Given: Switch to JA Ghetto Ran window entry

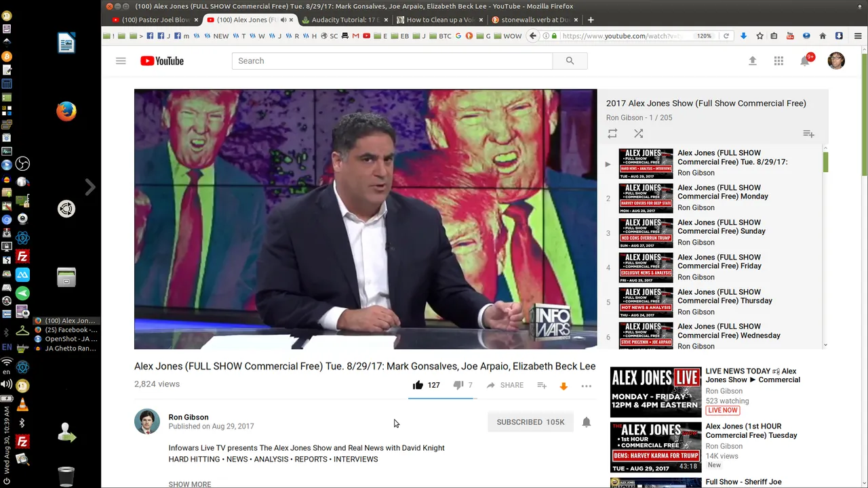Looking at the screenshot, I should [x=66, y=348].
